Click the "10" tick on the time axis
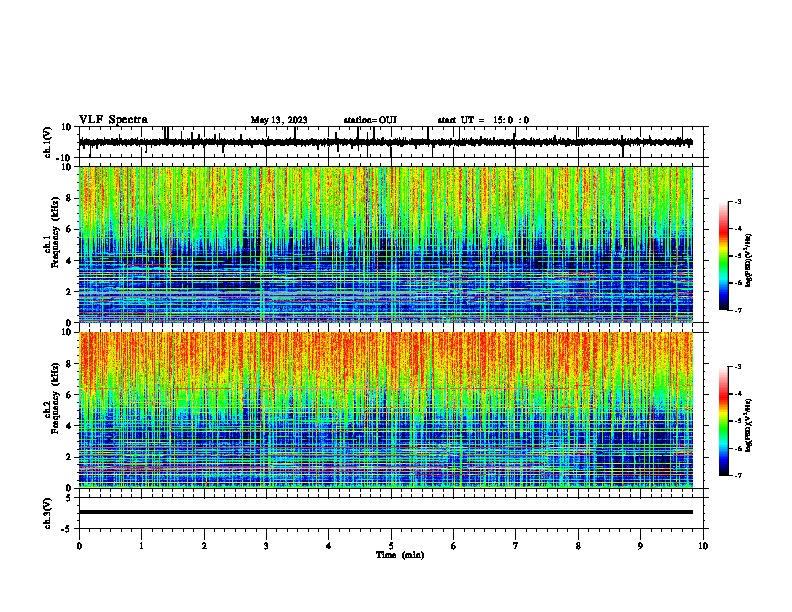The image size is (792, 612). click(703, 546)
